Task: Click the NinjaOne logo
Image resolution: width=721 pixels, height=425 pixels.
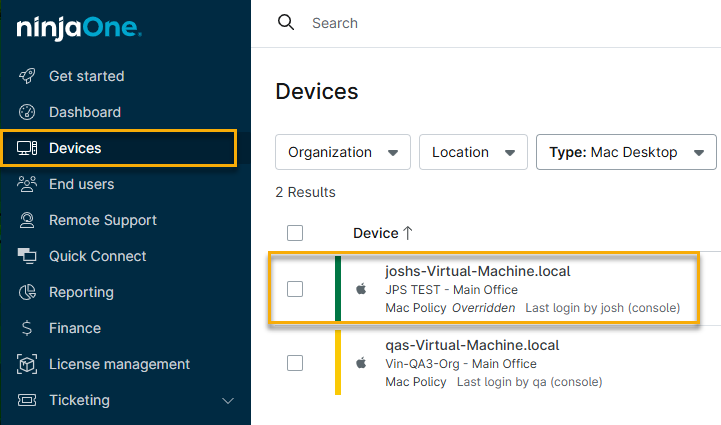Action: click(79, 27)
